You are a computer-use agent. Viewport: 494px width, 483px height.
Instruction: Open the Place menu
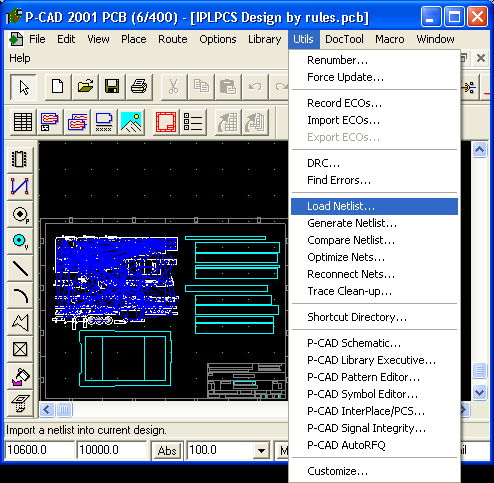134,39
